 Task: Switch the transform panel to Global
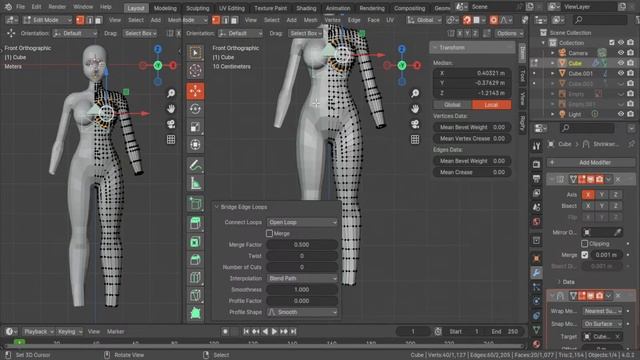click(x=452, y=105)
